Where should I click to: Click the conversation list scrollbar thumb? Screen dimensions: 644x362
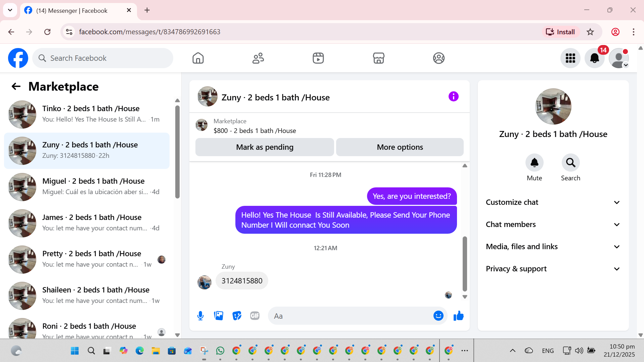point(177,152)
